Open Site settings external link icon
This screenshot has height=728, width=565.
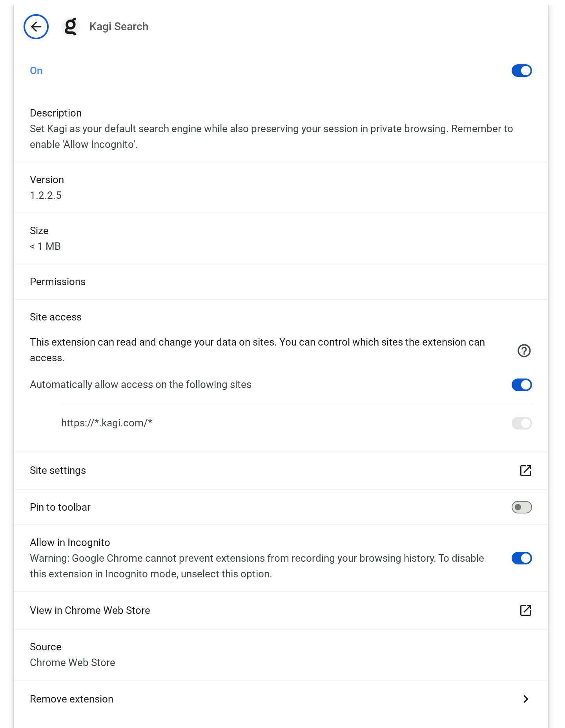(x=525, y=471)
